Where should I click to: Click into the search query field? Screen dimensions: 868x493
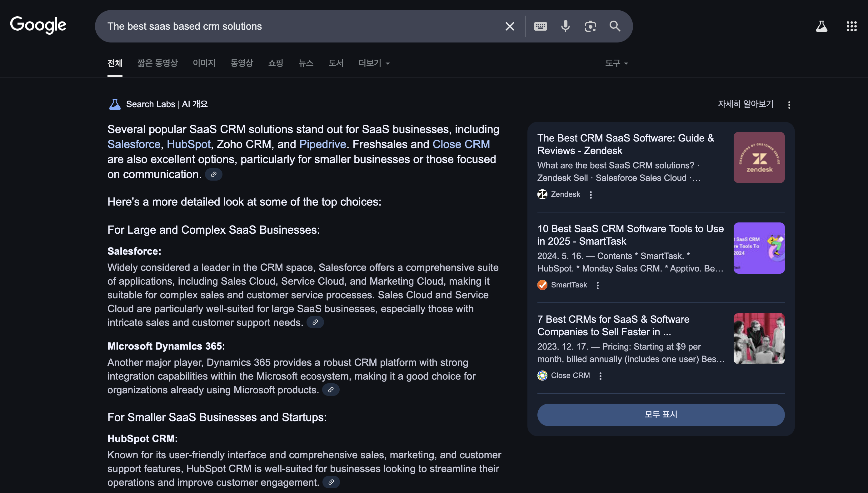(301, 26)
